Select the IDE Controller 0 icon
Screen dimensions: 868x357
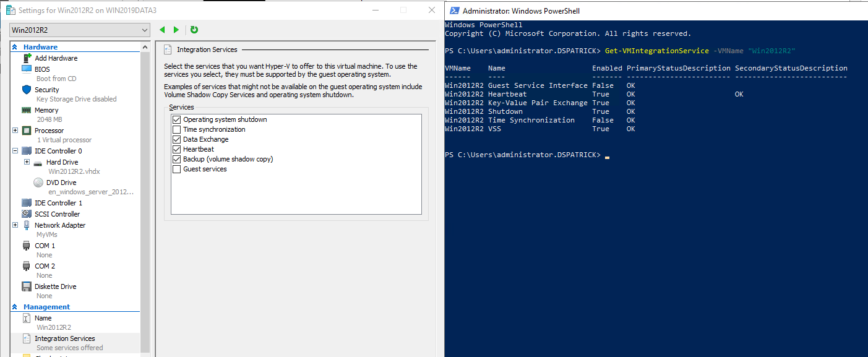[x=27, y=151]
